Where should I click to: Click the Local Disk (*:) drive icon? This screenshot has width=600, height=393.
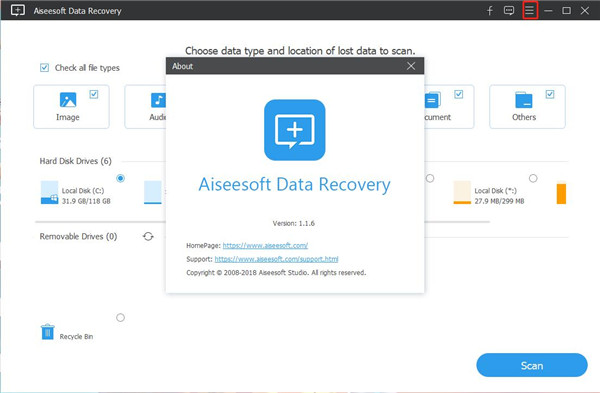click(462, 193)
